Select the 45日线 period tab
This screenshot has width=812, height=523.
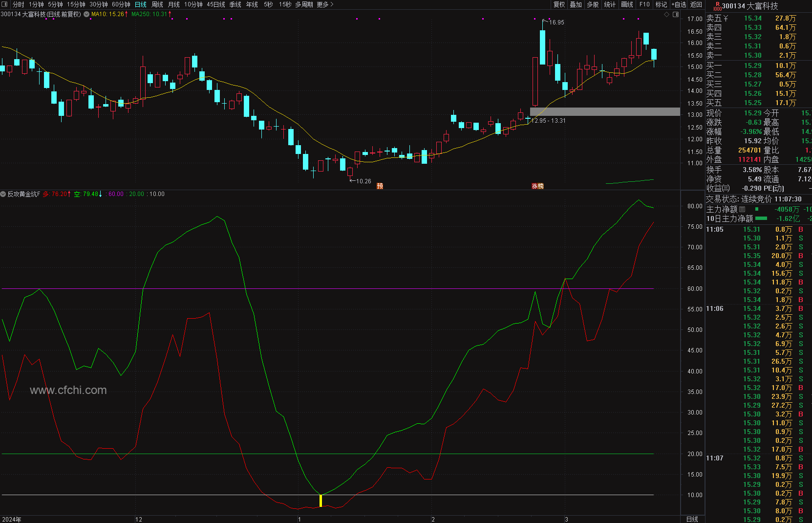(x=216, y=4)
